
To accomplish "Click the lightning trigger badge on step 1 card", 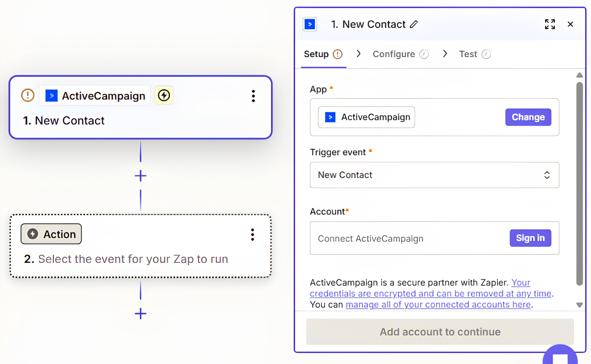I will [x=164, y=96].
